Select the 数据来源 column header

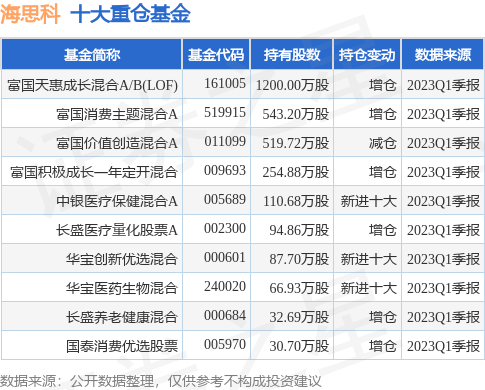click(443, 55)
